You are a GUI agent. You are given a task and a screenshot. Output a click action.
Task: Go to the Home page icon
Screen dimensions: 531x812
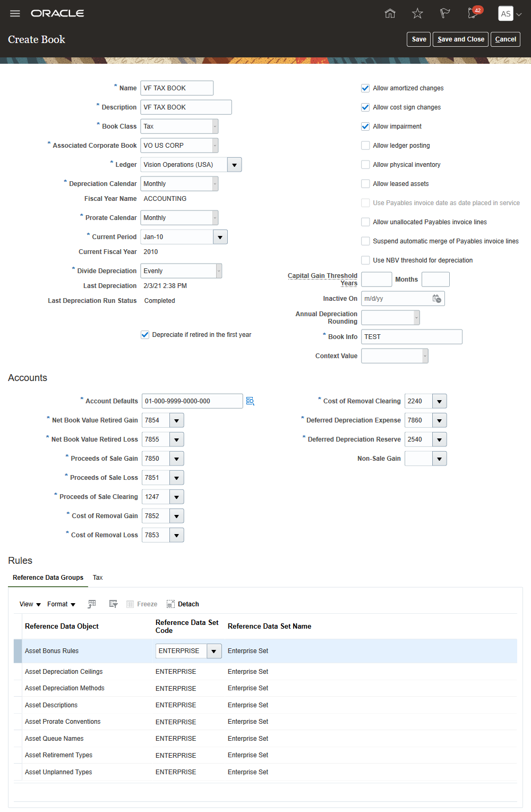390,13
